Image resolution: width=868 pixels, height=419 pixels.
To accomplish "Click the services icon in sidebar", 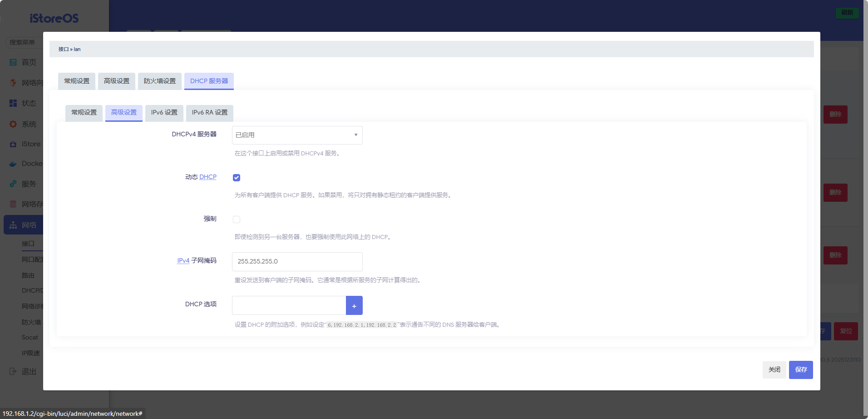I will (13, 184).
